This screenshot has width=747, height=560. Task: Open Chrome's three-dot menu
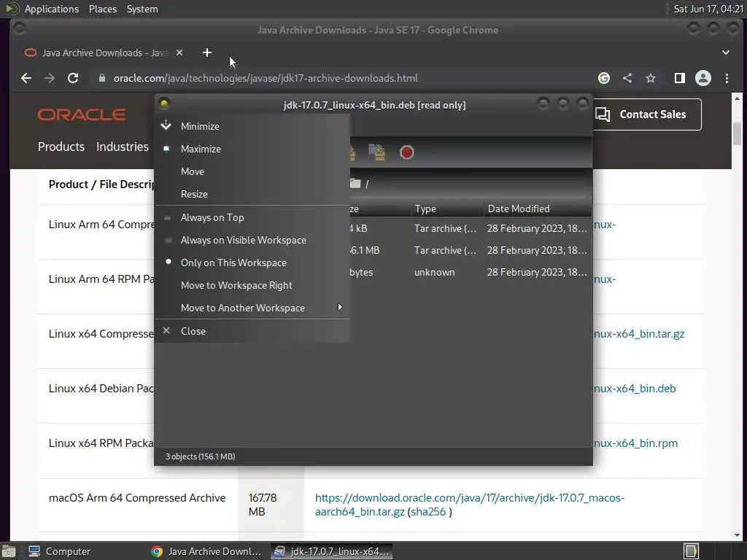tap(727, 78)
